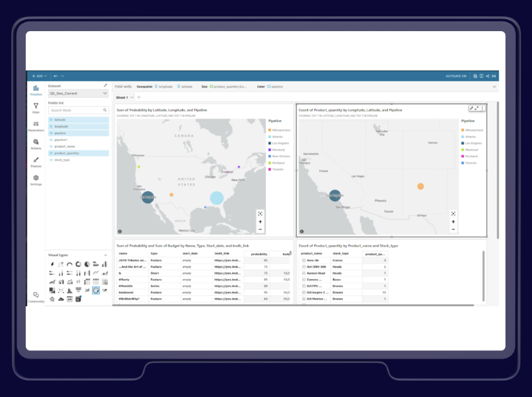Open the Themes panel
This screenshot has width=532, height=397.
[x=36, y=162]
